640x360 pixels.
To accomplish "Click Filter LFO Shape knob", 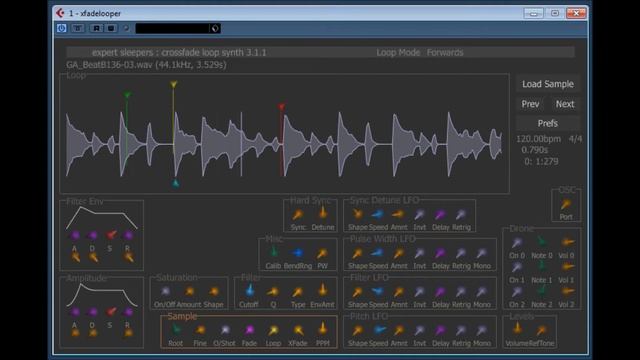I will click(x=358, y=291).
